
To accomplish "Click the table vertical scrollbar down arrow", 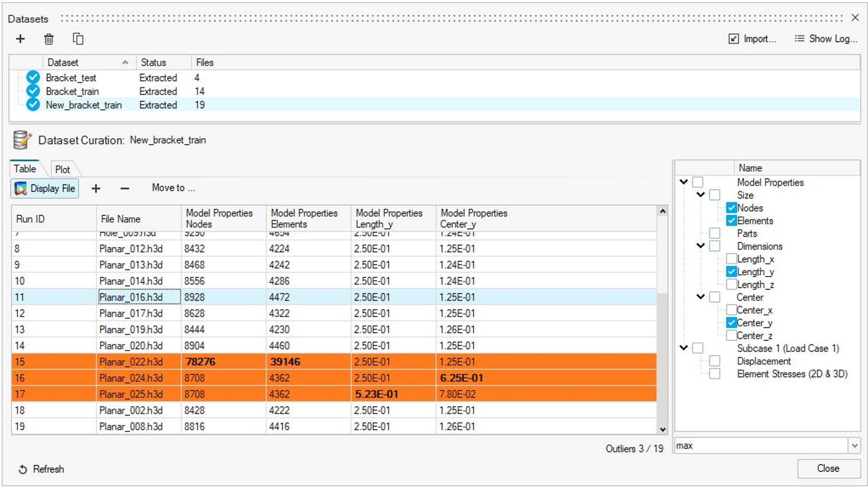I will click(663, 429).
